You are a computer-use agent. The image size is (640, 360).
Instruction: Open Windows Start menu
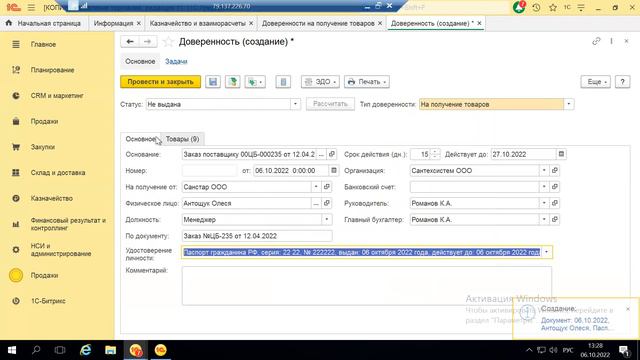pyautogui.click(x=12, y=350)
